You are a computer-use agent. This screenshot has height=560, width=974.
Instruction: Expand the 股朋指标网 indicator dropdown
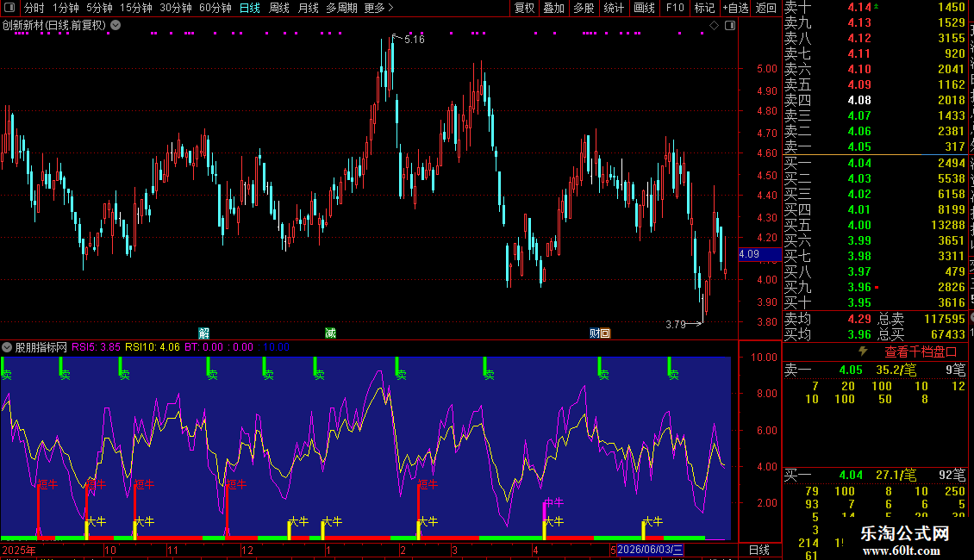coord(7,347)
